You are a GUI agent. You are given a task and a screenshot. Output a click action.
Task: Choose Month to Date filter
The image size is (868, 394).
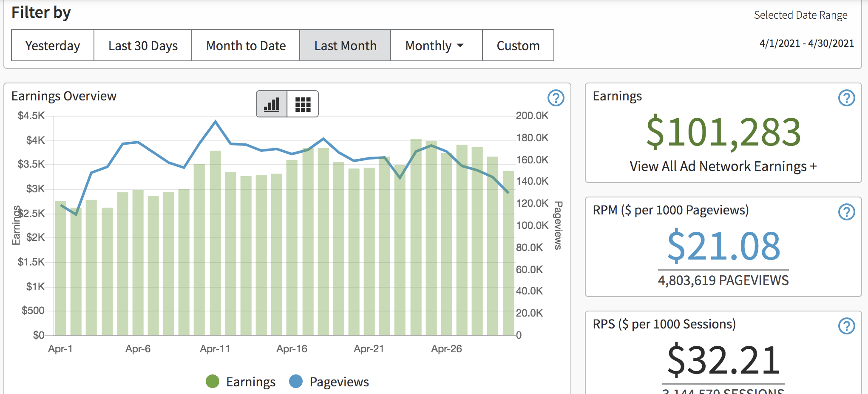coord(246,46)
